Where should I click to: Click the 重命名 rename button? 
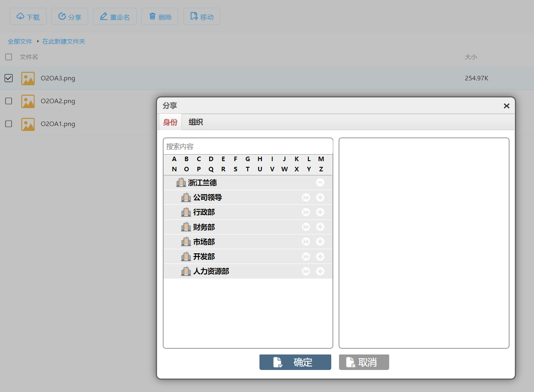pos(115,17)
